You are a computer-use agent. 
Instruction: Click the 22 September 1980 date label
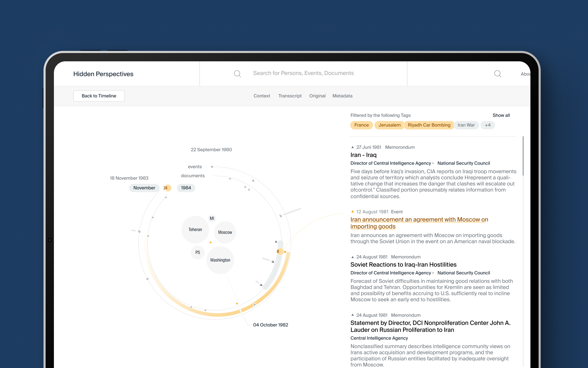[211, 150]
